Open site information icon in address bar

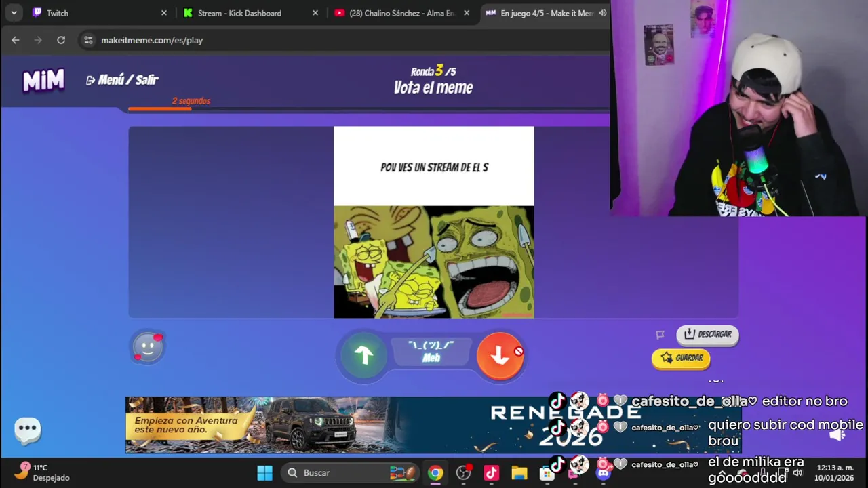click(88, 40)
